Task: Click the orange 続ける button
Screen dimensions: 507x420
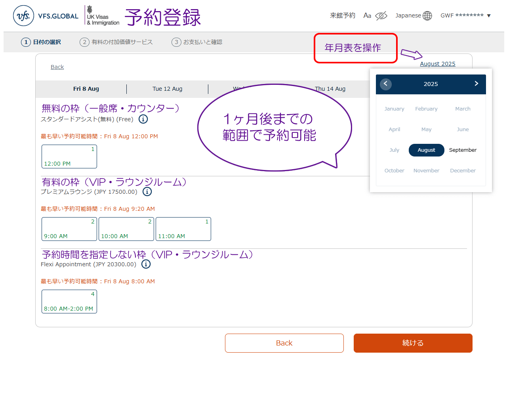Action: pos(413,343)
